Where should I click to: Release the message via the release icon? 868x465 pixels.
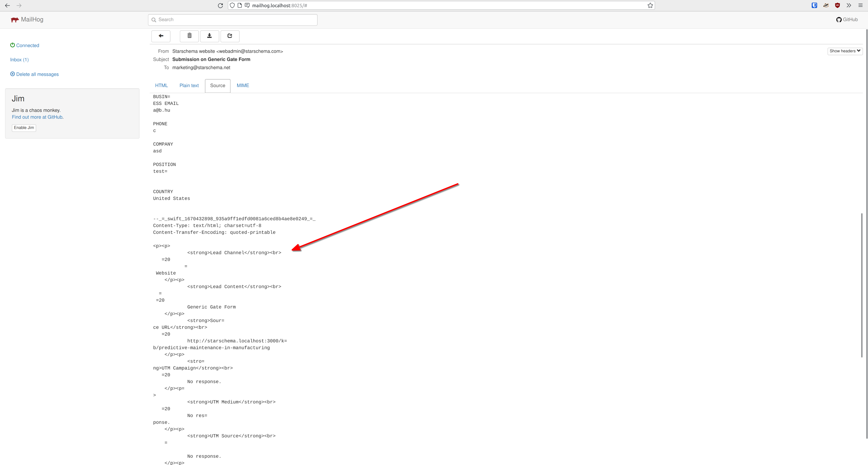pos(230,36)
